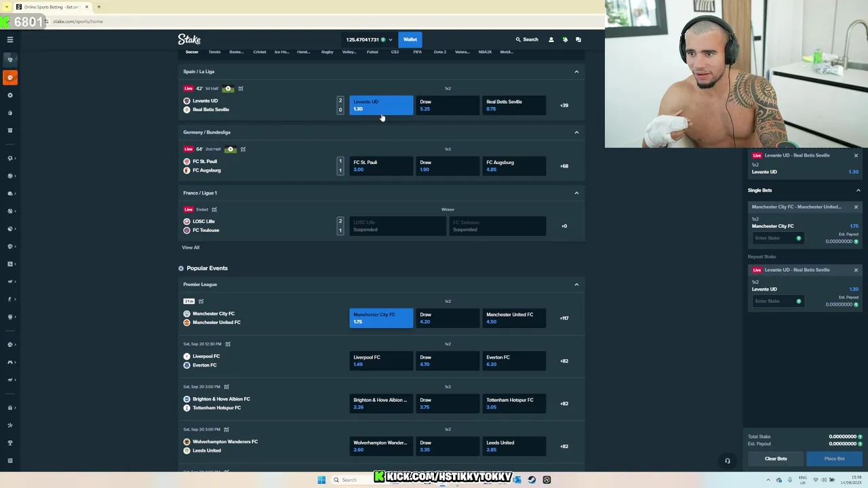
Task: Open a new browser tab
Action: click(x=98, y=7)
